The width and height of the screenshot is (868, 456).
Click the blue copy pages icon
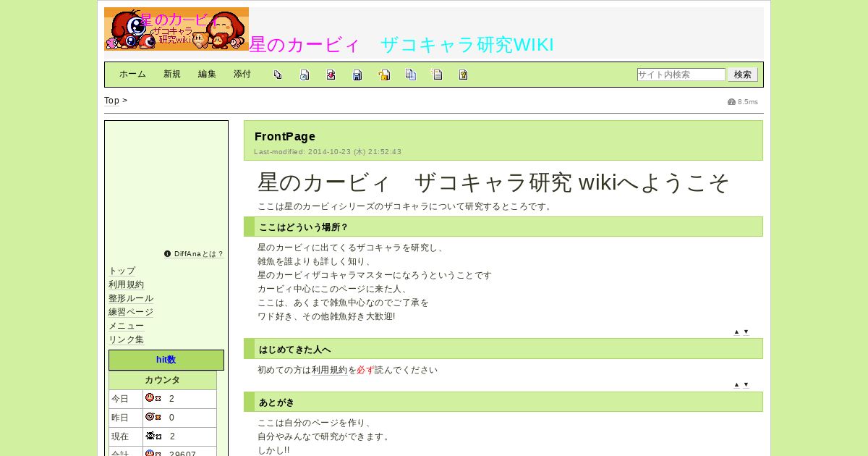[411, 75]
